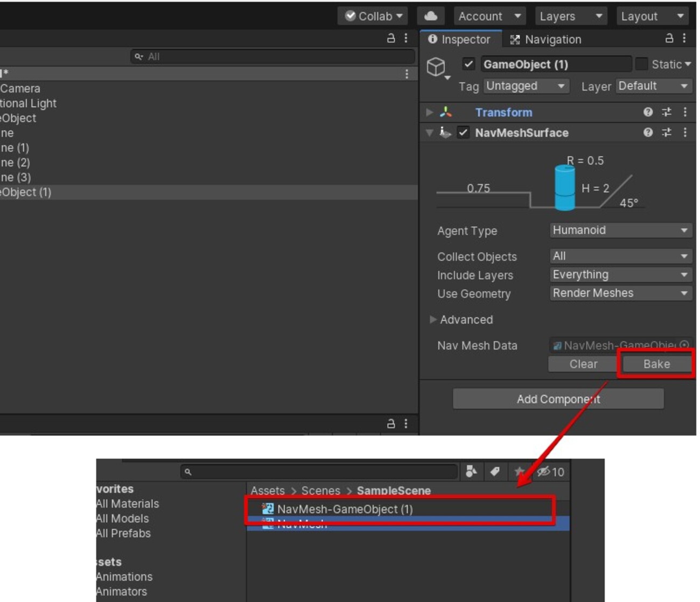
Task: Select NavMesh-GameObject (1) asset in project
Action: [345, 509]
